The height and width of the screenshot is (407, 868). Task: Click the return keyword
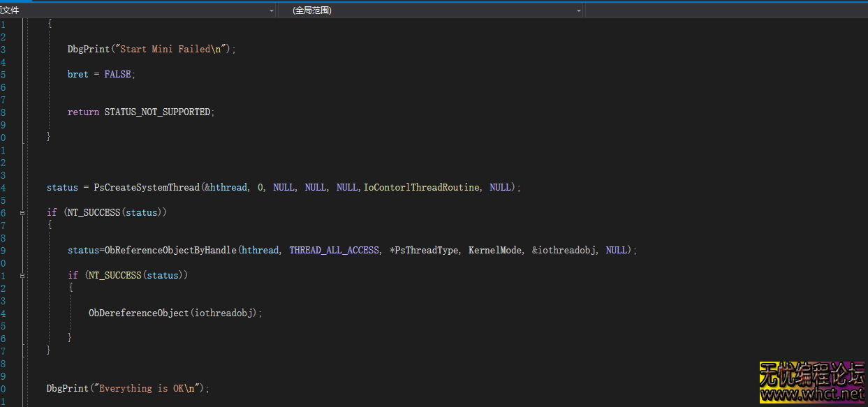tap(83, 112)
